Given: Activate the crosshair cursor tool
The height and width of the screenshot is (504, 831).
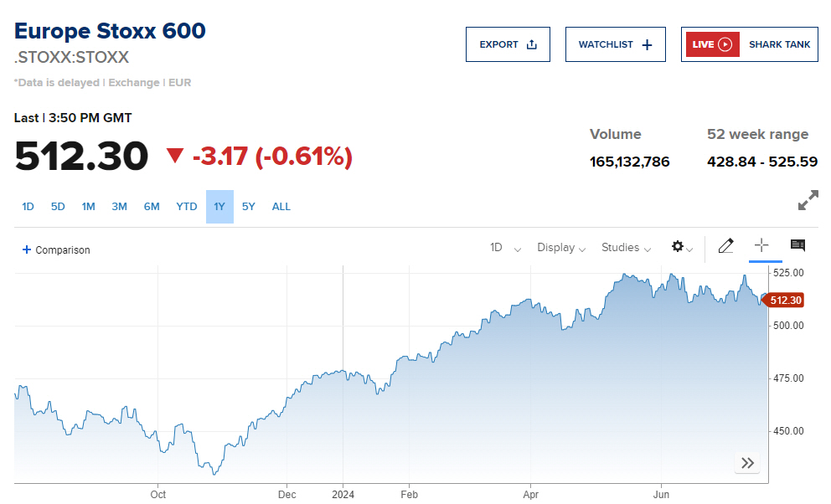Looking at the screenshot, I should (x=761, y=246).
